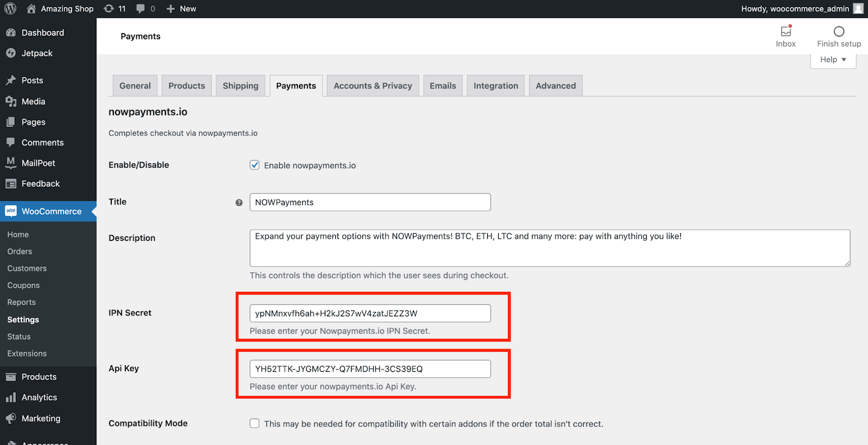Click the MailPoet M icon

click(x=11, y=163)
